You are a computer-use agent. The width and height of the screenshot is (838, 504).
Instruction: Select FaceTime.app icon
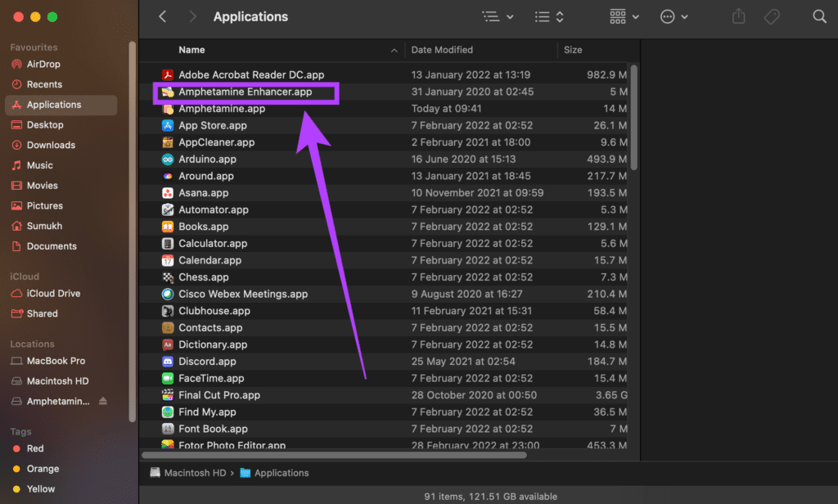coord(168,378)
